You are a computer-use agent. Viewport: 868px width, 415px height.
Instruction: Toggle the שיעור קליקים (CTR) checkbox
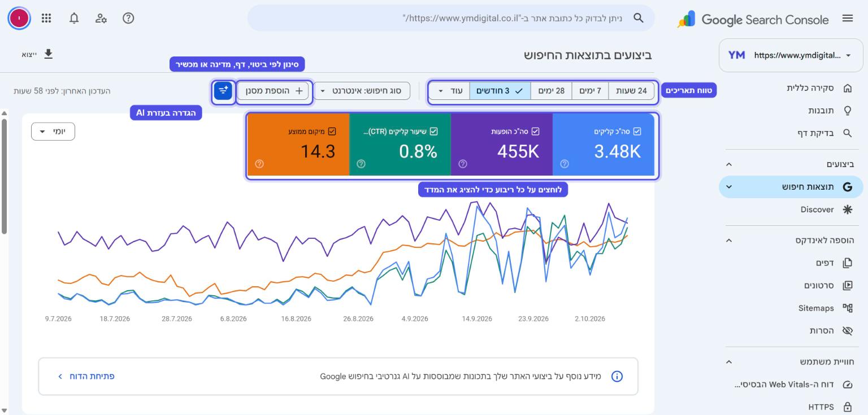434,132
